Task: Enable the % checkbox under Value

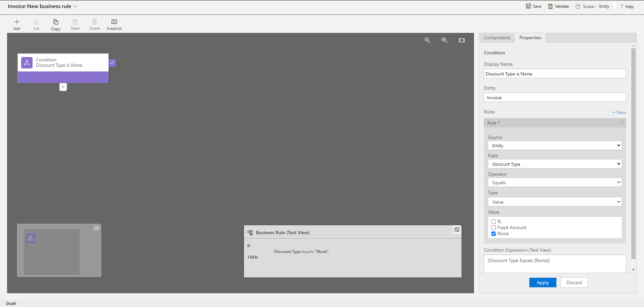Action: coord(493,221)
